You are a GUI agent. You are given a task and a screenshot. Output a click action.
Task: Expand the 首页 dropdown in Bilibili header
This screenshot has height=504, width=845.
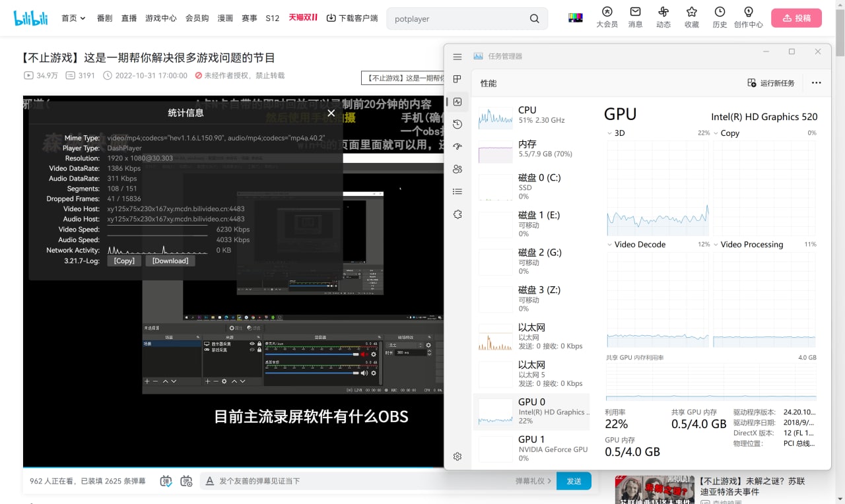(73, 18)
